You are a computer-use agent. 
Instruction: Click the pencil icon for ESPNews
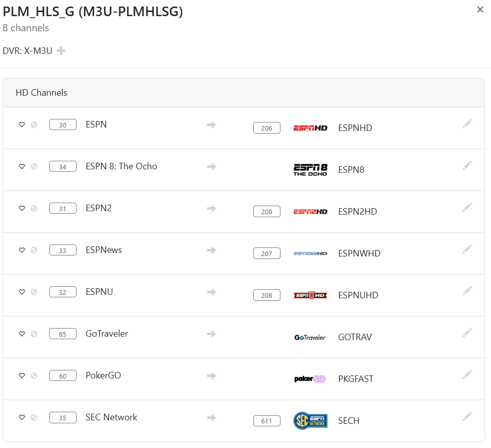tap(467, 249)
